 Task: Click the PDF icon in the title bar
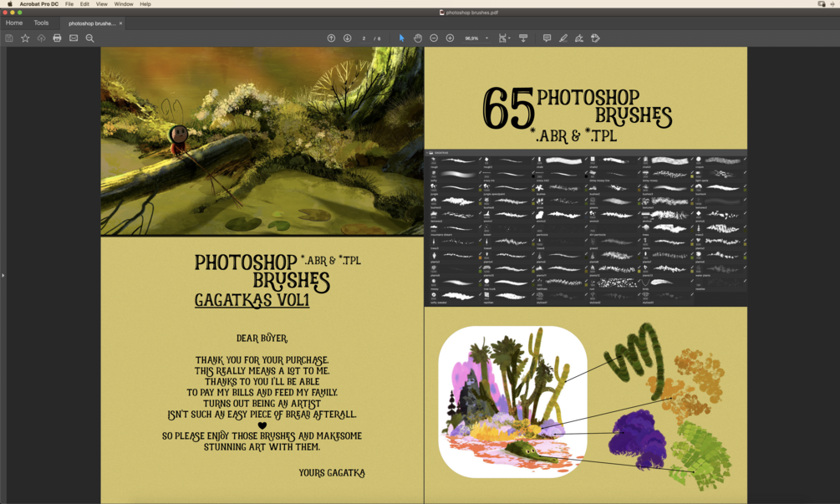click(x=441, y=13)
